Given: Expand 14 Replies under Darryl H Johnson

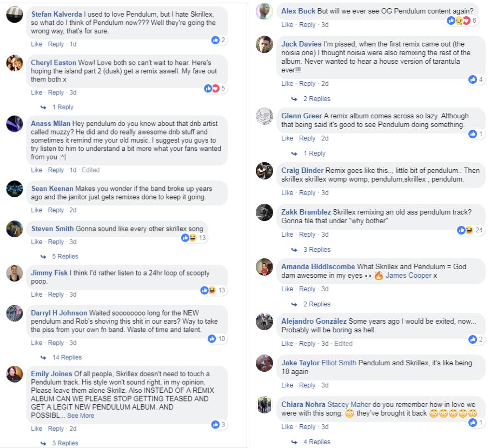Looking at the screenshot, I should pyautogui.click(x=67, y=358).
